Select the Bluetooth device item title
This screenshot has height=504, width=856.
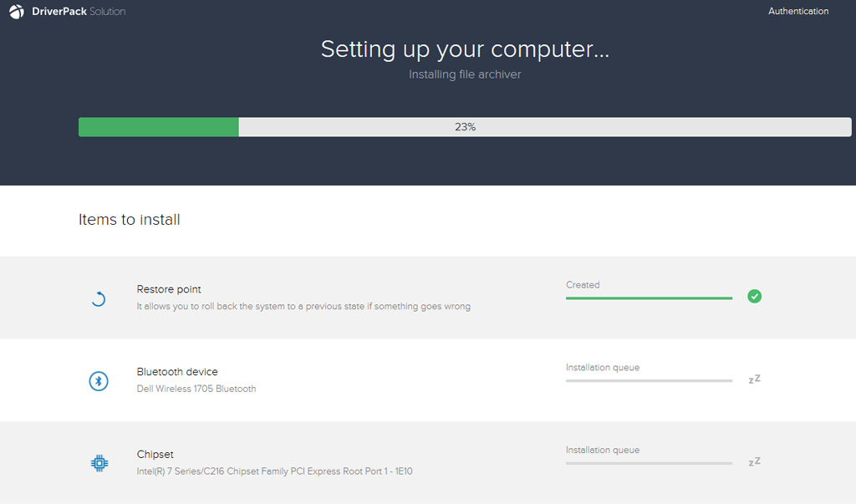click(177, 372)
